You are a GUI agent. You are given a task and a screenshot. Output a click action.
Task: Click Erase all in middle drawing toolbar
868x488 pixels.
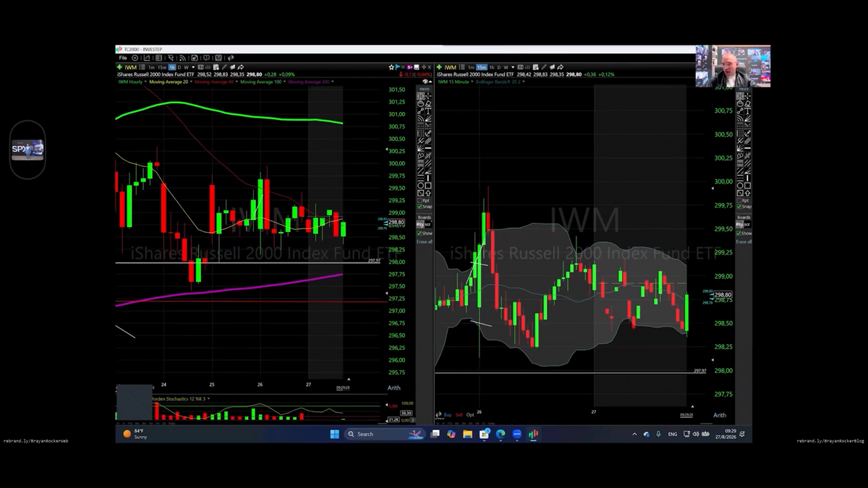[425, 241]
